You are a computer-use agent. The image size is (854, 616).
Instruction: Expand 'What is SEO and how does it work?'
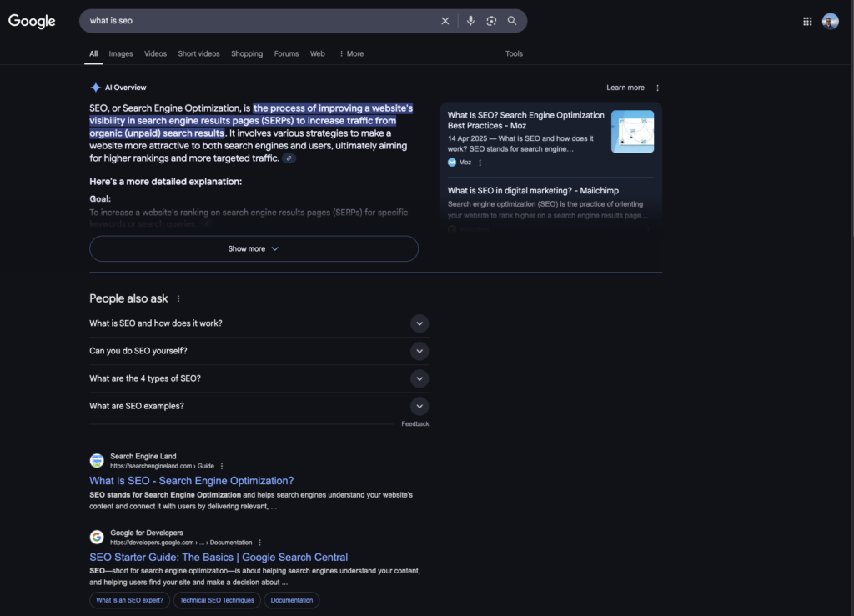(x=259, y=323)
